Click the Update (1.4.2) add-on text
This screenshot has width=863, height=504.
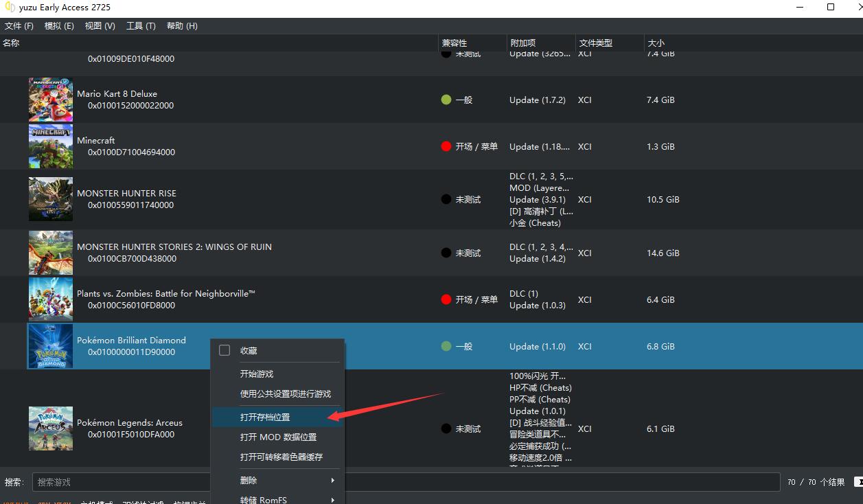(538, 259)
